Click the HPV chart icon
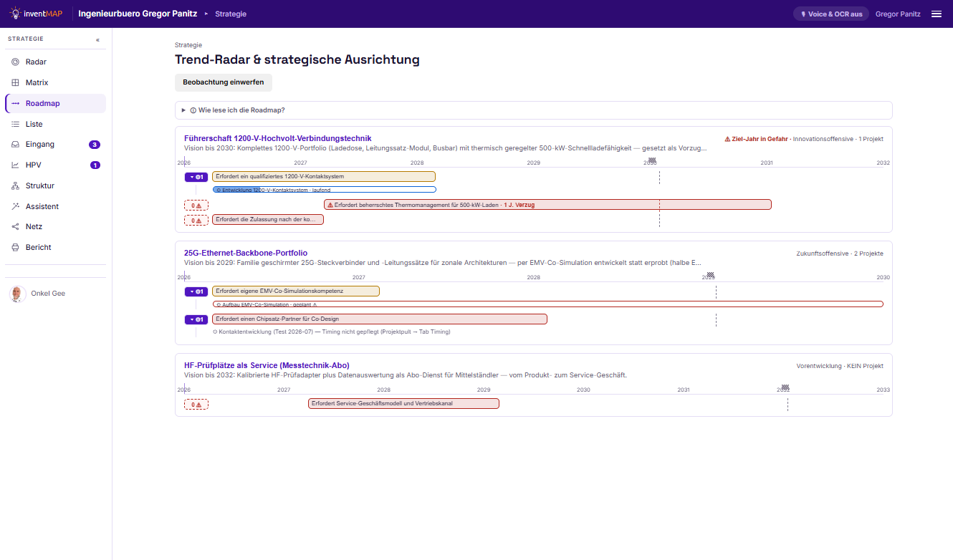 16,165
